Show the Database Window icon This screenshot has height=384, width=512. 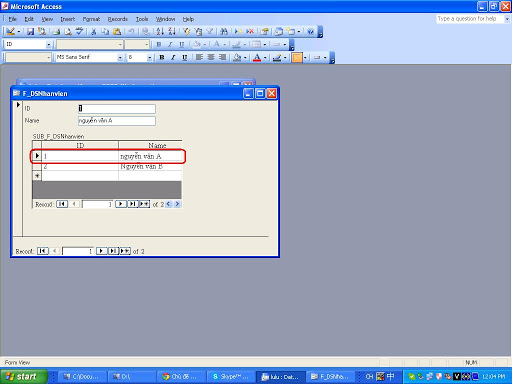click(x=279, y=32)
